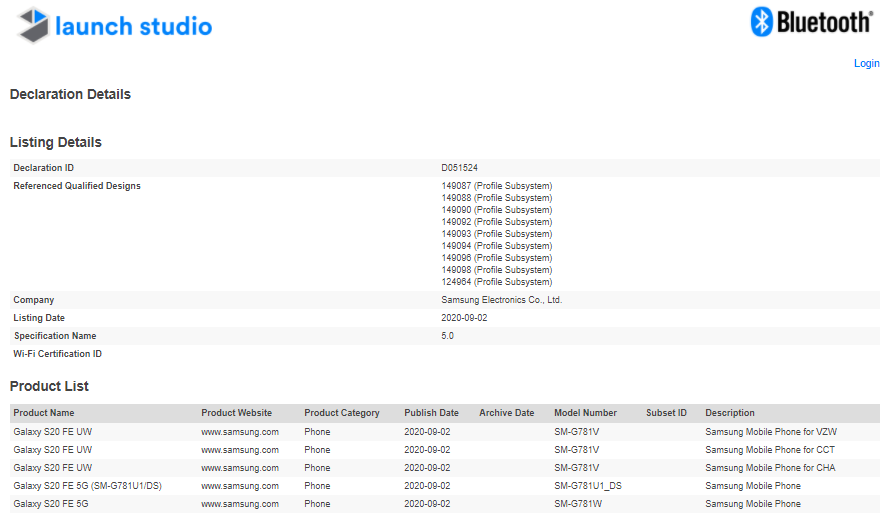Select description Samsung Mobile Phone for VZW

pyautogui.click(x=771, y=432)
